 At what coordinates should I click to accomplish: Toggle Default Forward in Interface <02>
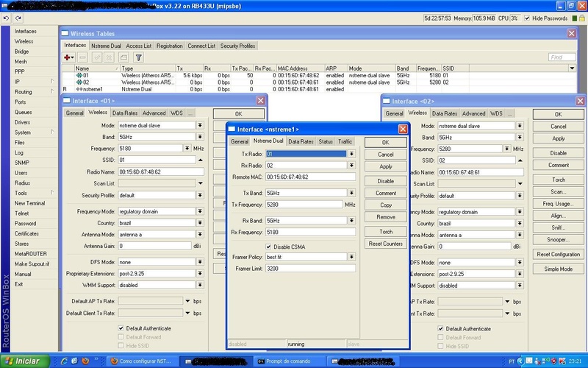tap(440, 337)
